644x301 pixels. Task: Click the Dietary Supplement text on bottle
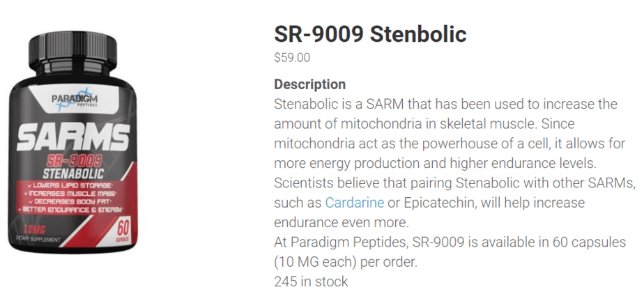(x=38, y=240)
